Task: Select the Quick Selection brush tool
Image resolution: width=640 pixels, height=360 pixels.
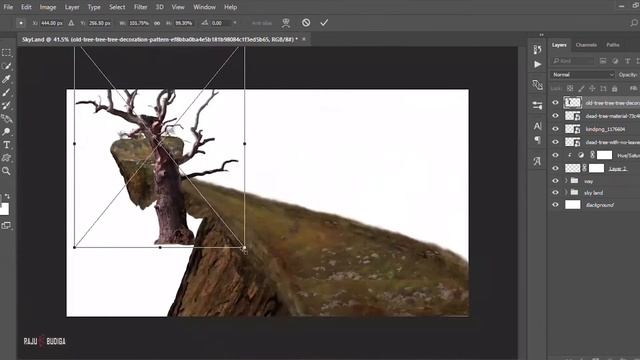Action: point(6,66)
